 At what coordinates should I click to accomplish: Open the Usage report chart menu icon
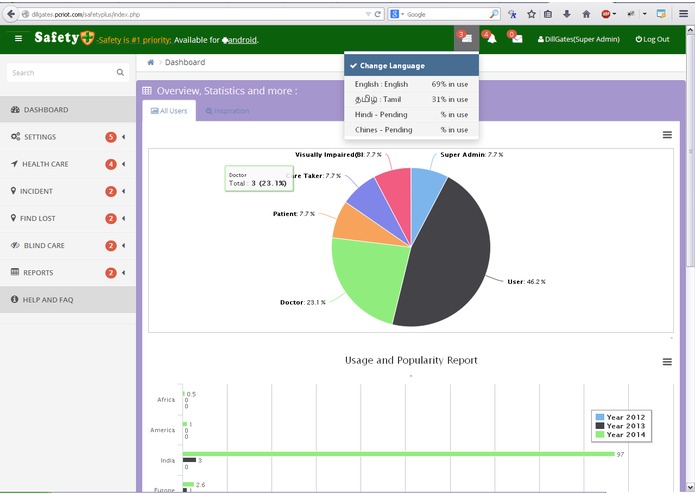pyautogui.click(x=667, y=362)
